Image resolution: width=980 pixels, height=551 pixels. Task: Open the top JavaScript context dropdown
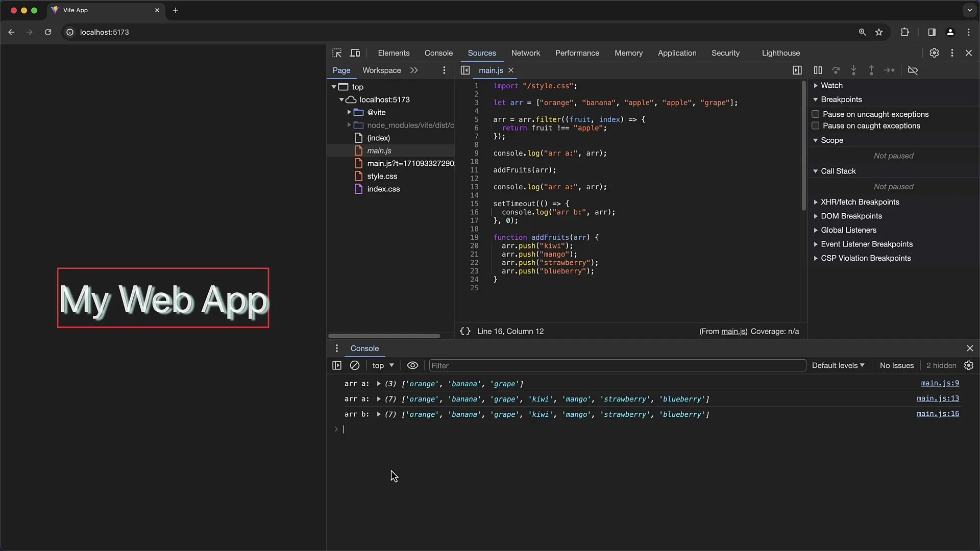383,365
